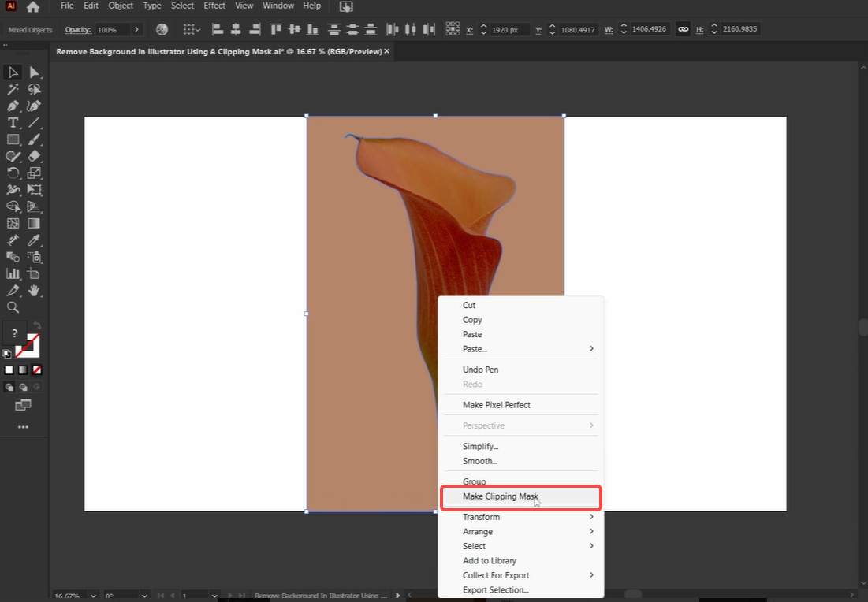
Task: Open the Object menu
Action: pos(120,6)
